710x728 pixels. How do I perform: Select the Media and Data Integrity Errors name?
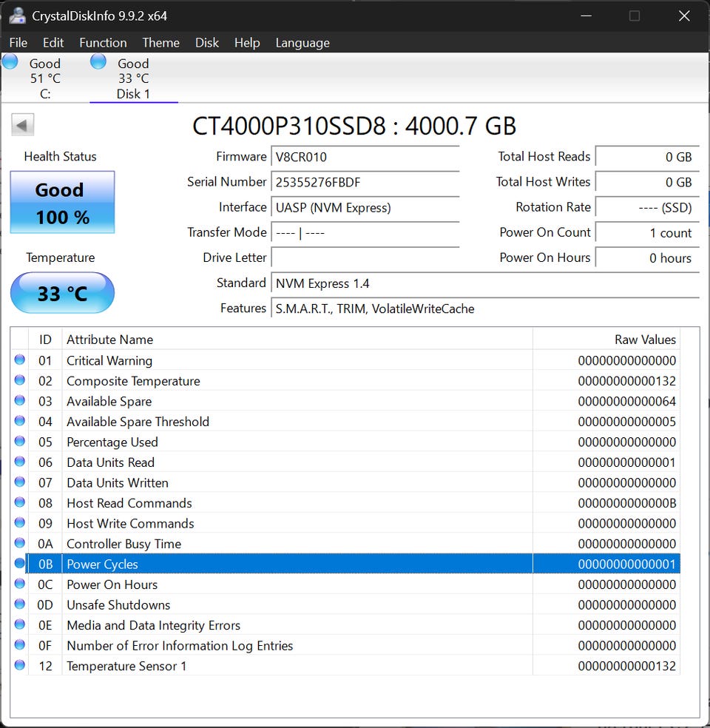click(x=154, y=625)
